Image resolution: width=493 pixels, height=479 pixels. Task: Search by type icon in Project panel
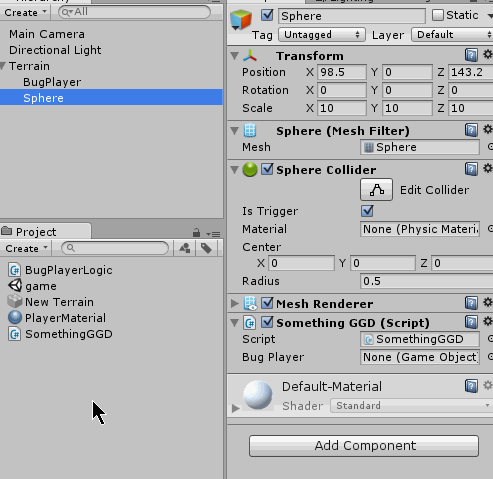pos(185,248)
